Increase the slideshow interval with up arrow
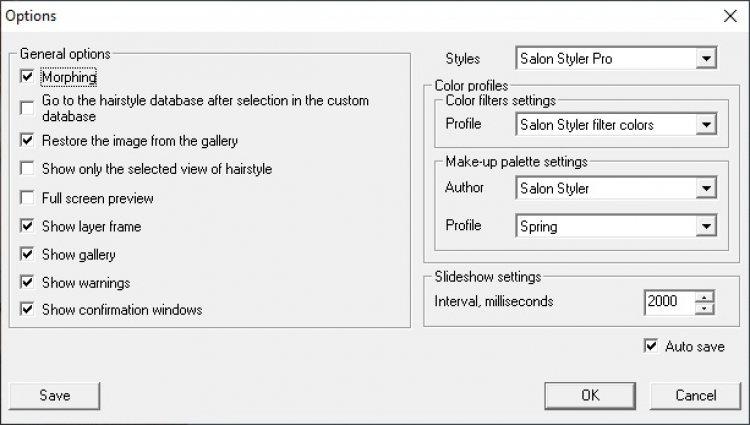 [706, 295]
